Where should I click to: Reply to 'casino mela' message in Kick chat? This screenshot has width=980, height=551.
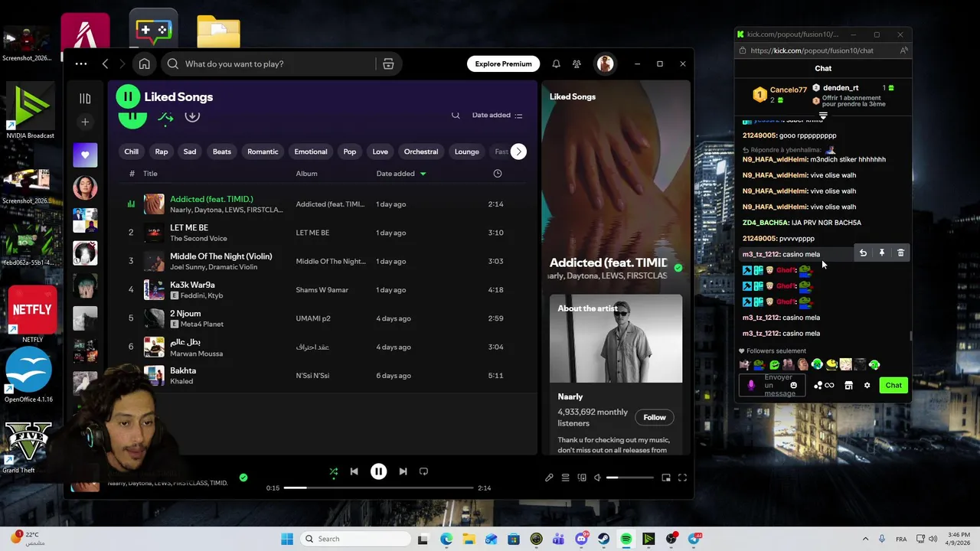point(863,253)
